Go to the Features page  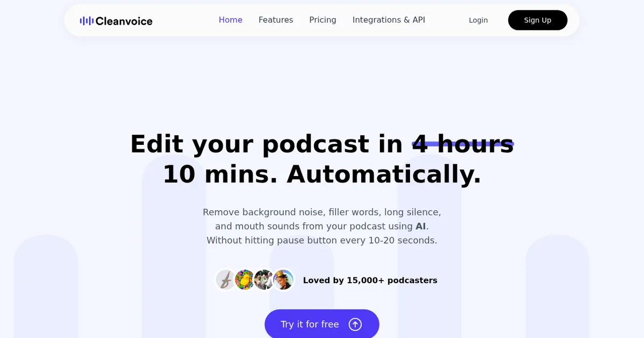point(276,20)
